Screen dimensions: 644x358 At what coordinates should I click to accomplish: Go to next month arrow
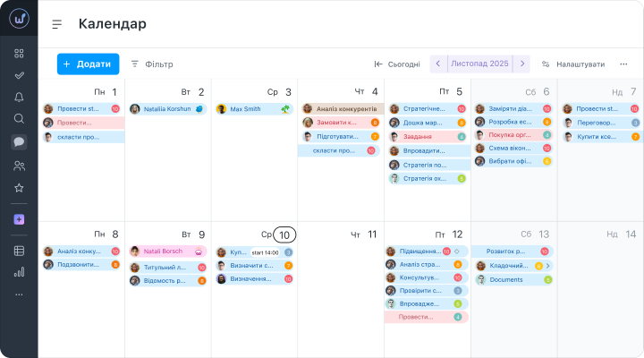point(522,64)
